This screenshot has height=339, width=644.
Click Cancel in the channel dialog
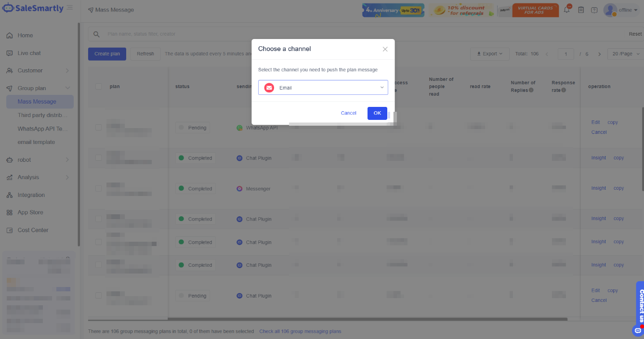click(348, 113)
